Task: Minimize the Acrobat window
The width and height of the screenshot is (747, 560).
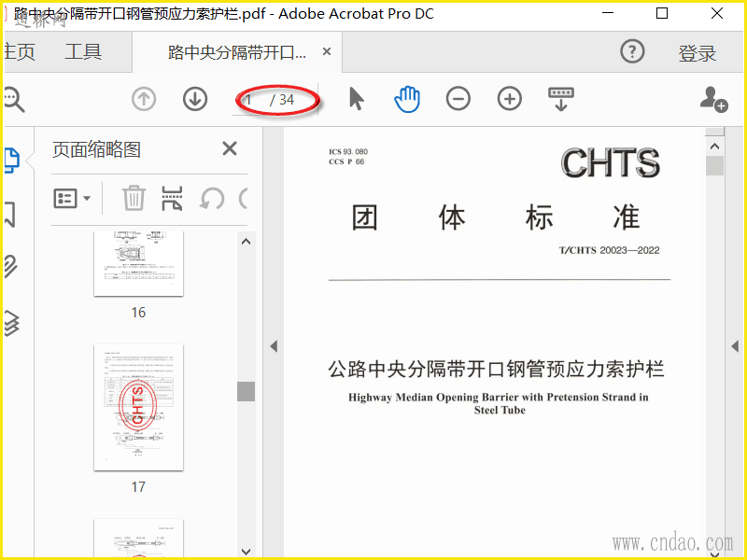Action: click(608, 13)
